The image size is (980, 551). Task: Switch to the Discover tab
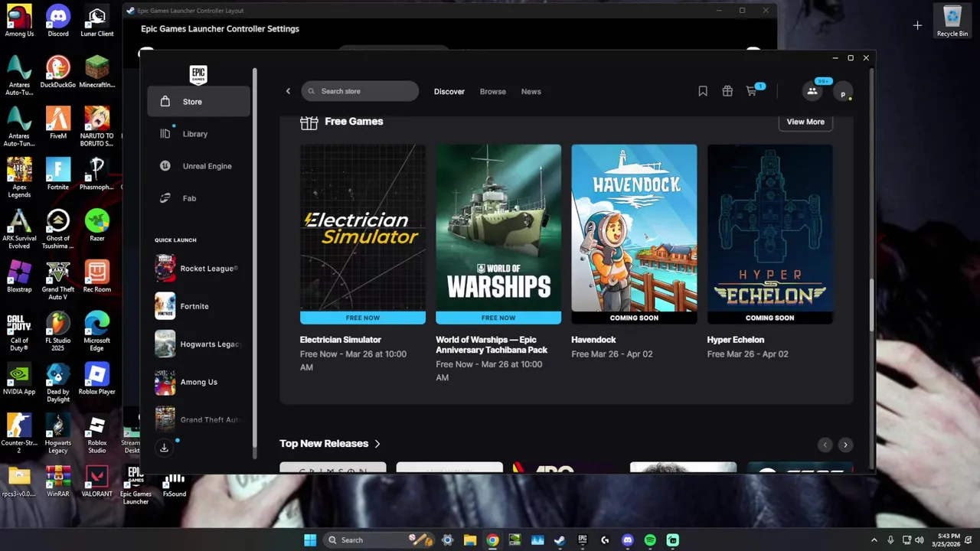click(x=449, y=91)
